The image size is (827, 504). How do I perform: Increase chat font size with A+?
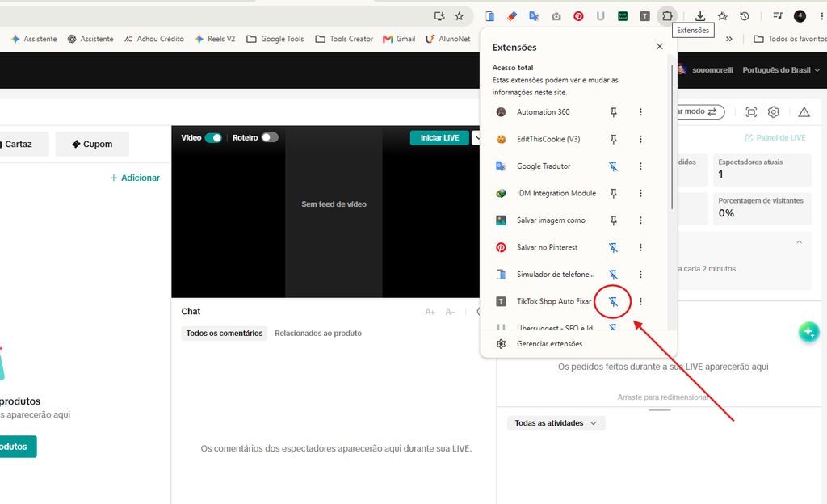(x=430, y=312)
